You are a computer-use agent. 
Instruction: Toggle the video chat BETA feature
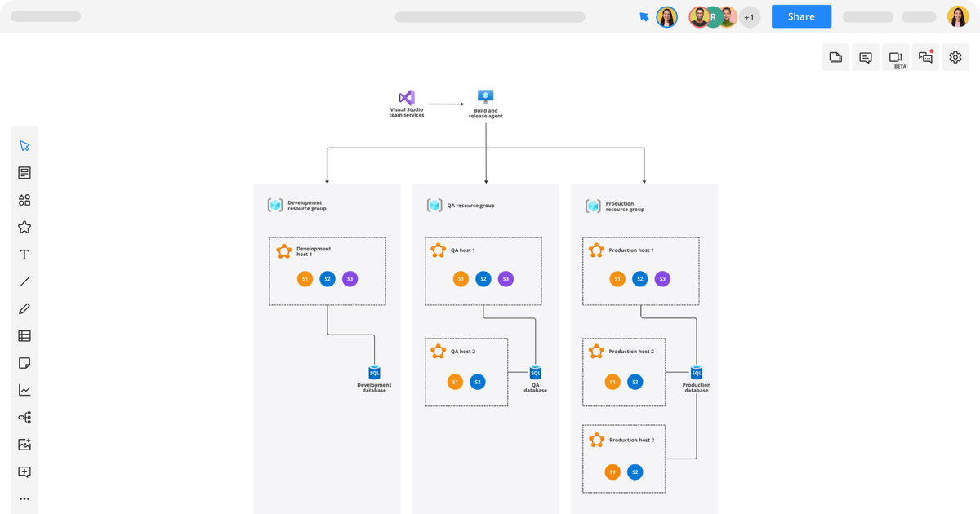click(x=895, y=57)
